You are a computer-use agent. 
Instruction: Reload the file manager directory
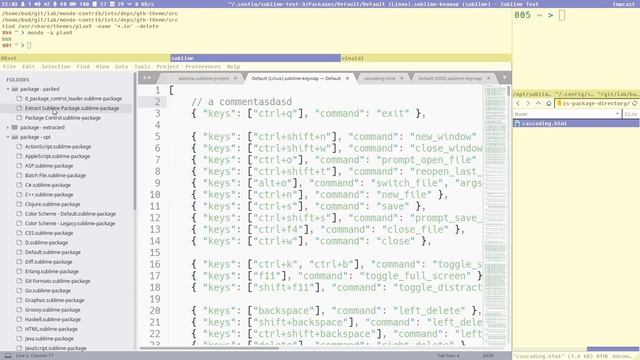[x=635, y=104]
